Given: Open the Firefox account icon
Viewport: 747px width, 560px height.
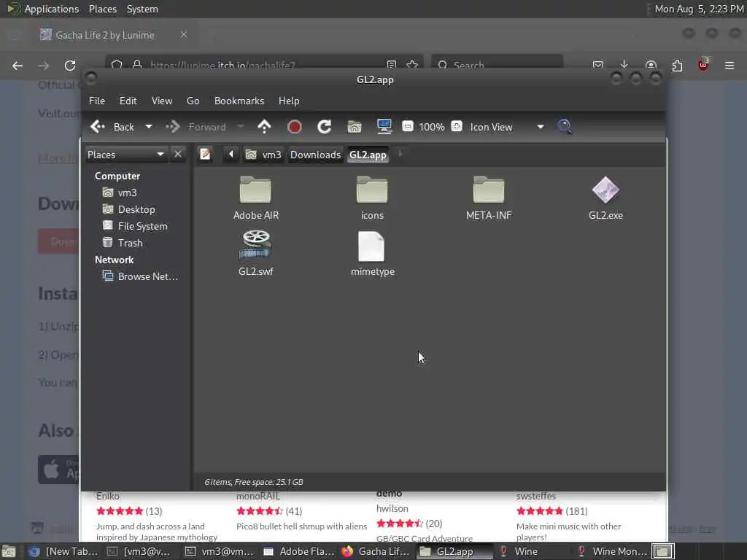Looking at the screenshot, I should click(x=651, y=65).
